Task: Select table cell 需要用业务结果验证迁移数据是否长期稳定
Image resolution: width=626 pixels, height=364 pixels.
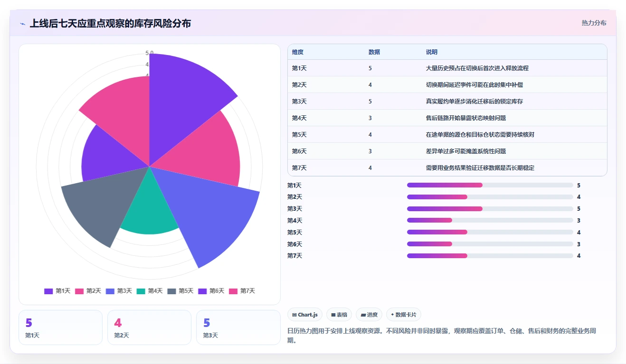Action: tap(480, 168)
